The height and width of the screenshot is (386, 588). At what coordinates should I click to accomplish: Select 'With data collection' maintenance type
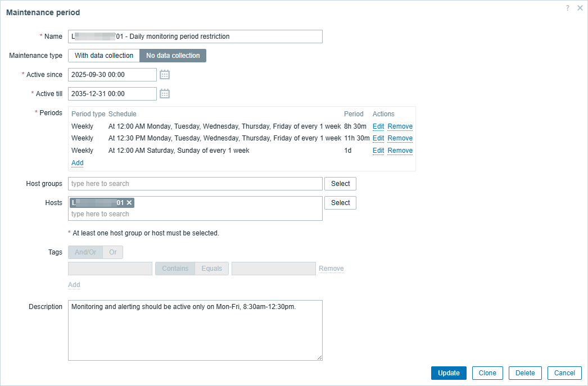(104, 56)
